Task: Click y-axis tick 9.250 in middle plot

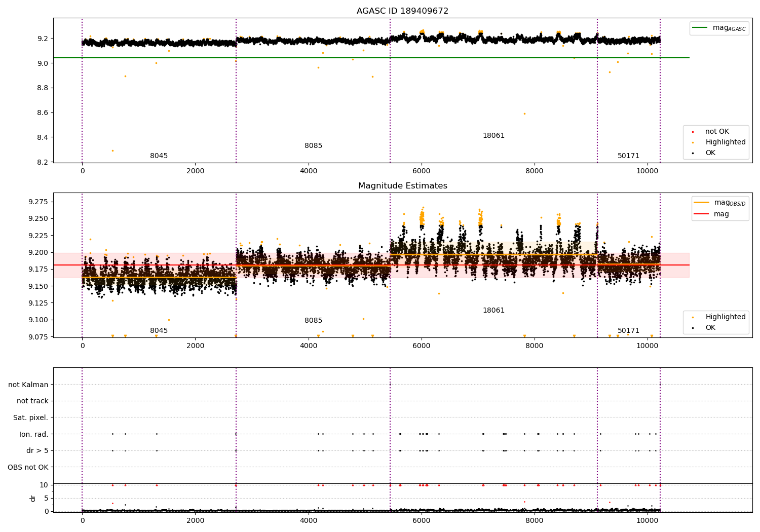Action: (x=39, y=218)
